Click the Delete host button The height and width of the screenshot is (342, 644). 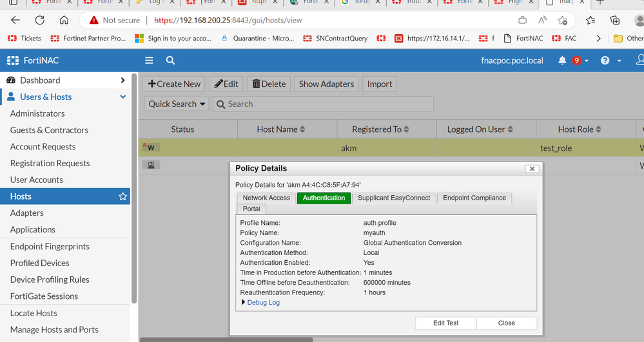click(269, 84)
